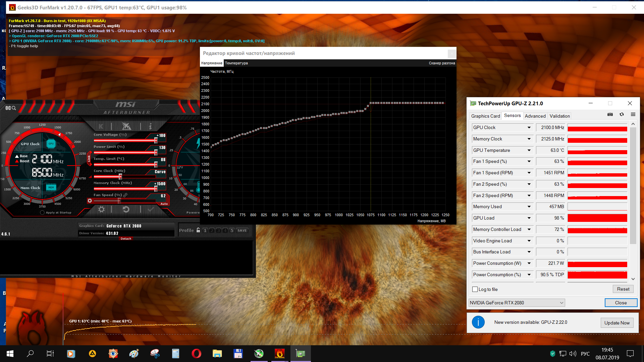Toggle the profile lock icon
644x362 pixels.
198,230
